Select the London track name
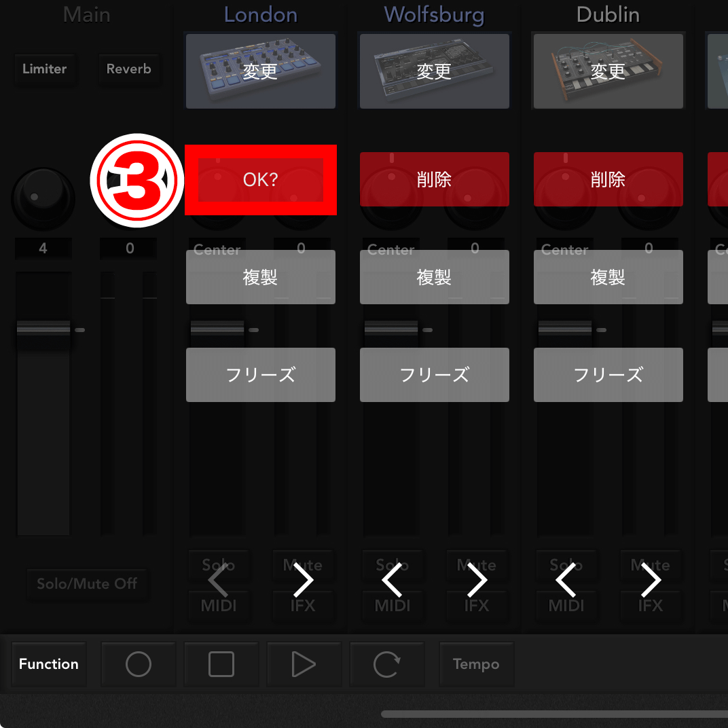Image resolution: width=728 pixels, height=728 pixels. click(x=261, y=15)
